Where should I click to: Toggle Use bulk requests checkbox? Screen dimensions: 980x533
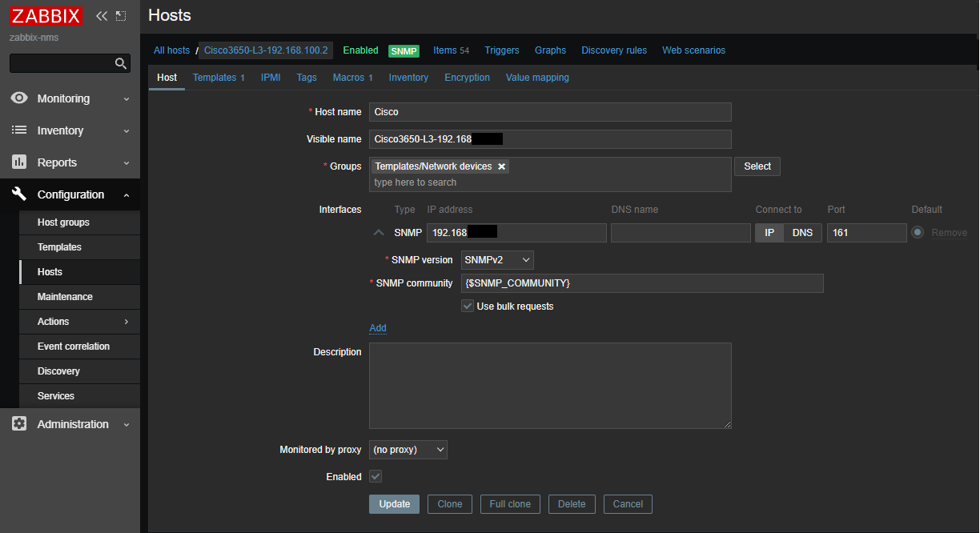click(x=468, y=306)
